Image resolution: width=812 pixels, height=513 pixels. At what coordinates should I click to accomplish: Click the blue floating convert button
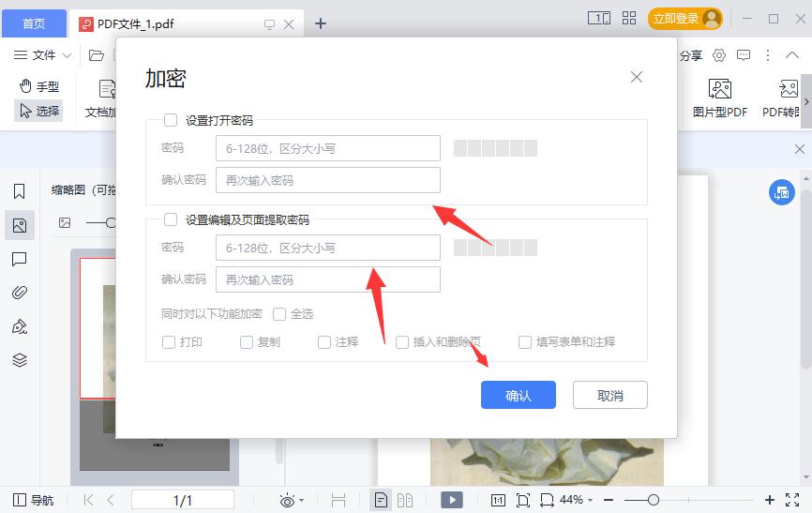781,193
